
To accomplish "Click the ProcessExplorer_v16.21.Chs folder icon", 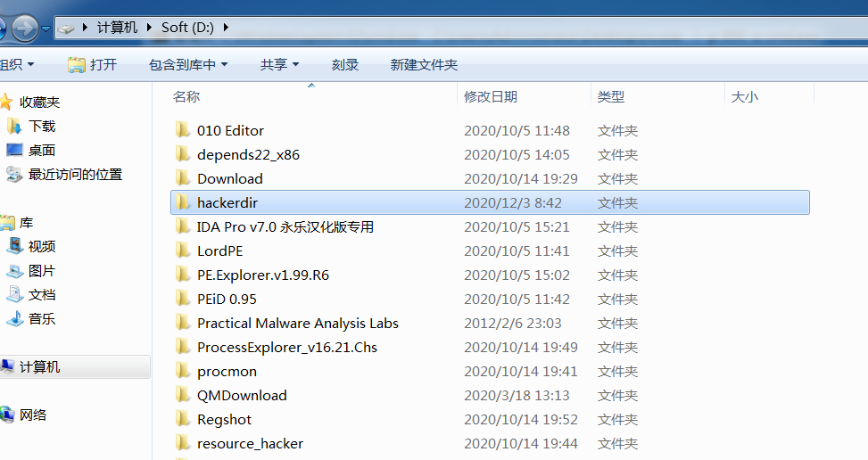I will tap(182, 347).
